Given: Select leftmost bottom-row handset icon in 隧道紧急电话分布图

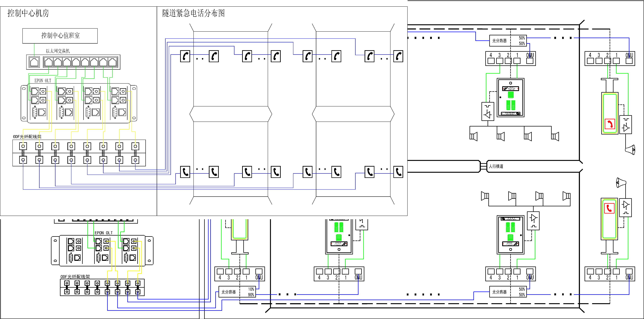Looking at the screenshot, I should pyautogui.click(x=185, y=172).
